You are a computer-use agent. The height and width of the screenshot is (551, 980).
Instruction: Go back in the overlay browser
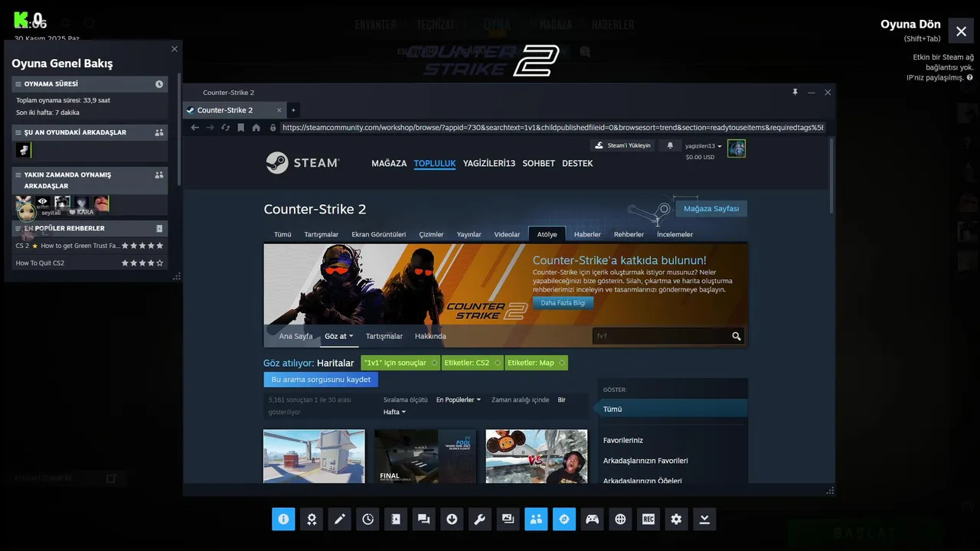point(195,128)
